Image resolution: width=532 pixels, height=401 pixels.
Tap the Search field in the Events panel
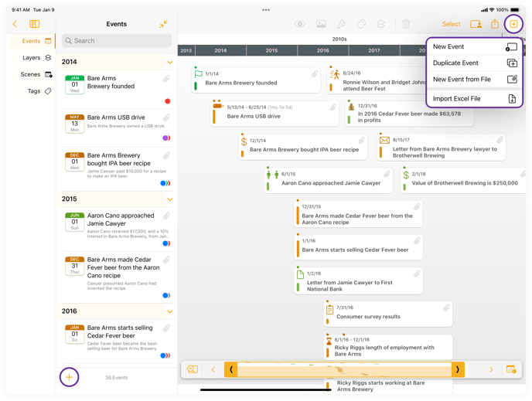[117, 41]
